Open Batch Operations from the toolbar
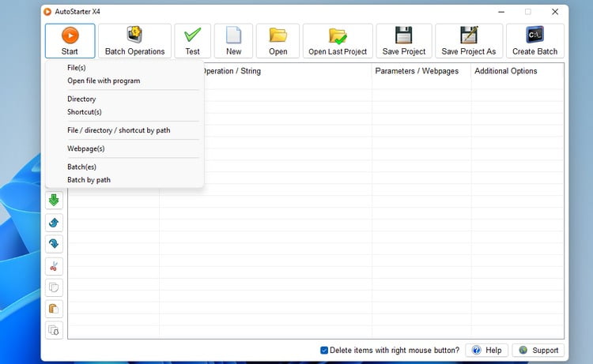593x364 pixels. (x=134, y=41)
